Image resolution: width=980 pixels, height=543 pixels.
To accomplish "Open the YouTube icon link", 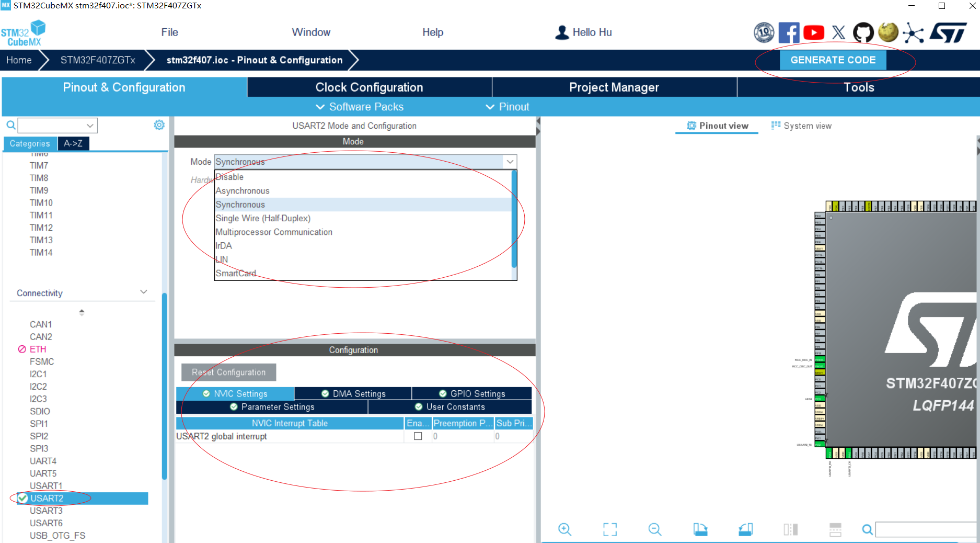I will pos(814,32).
